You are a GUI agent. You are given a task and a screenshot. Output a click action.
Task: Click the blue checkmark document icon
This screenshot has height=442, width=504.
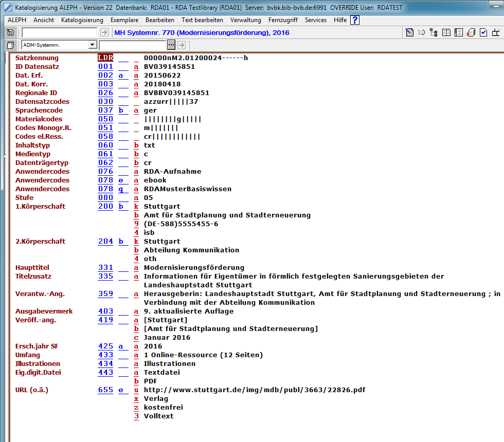[x=483, y=32]
